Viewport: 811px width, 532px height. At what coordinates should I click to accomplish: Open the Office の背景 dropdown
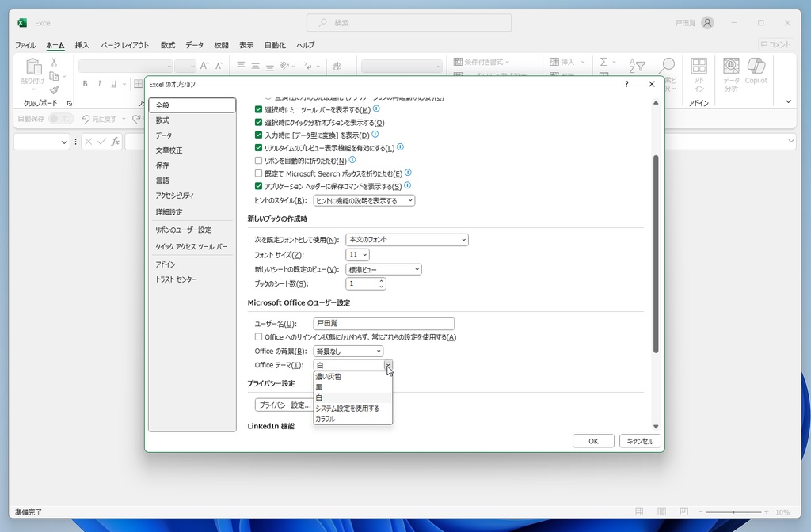tap(348, 351)
